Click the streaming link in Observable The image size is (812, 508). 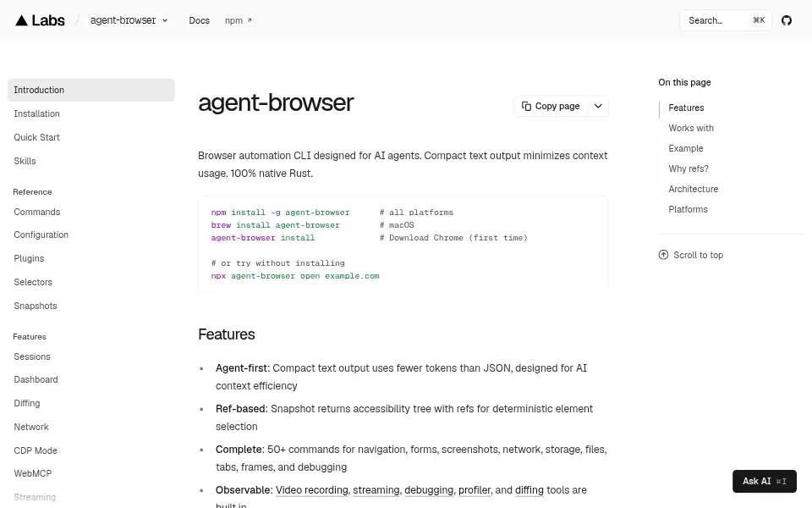click(x=376, y=490)
